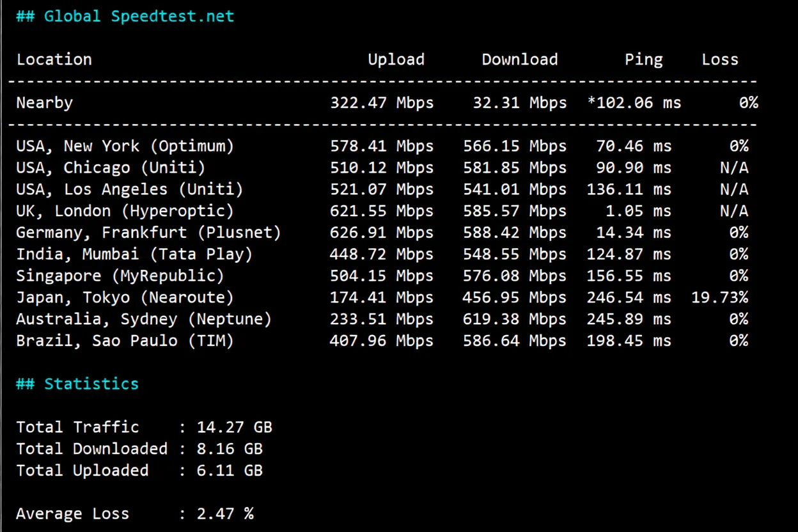Click Sao Paulo ping '198.45 ms'

coord(629,341)
